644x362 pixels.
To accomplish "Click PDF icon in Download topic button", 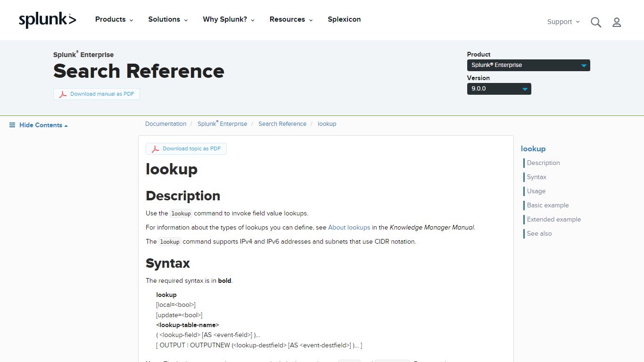I will pos(155,149).
